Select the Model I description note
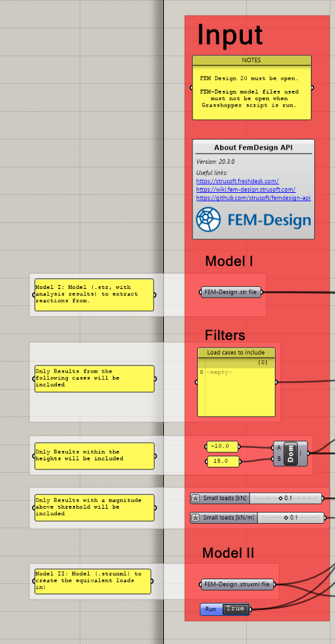This screenshot has height=644, width=335. click(94, 294)
